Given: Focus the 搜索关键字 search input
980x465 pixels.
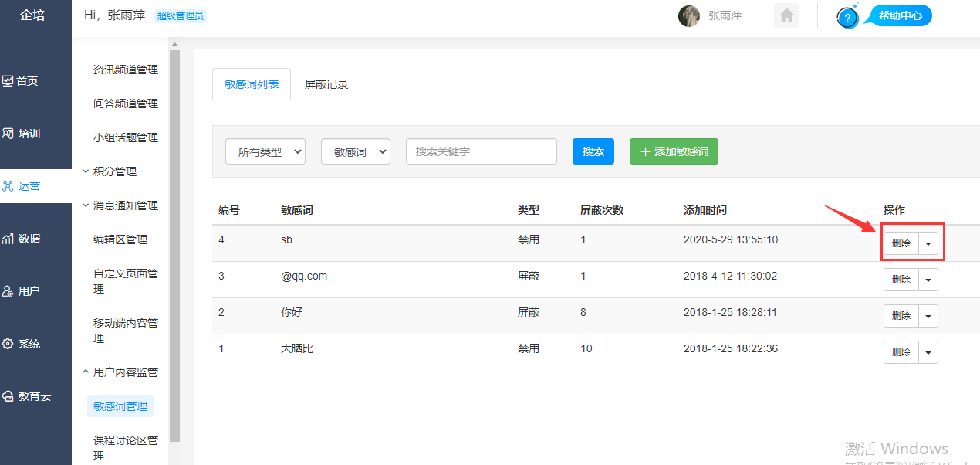Looking at the screenshot, I should click(482, 152).
